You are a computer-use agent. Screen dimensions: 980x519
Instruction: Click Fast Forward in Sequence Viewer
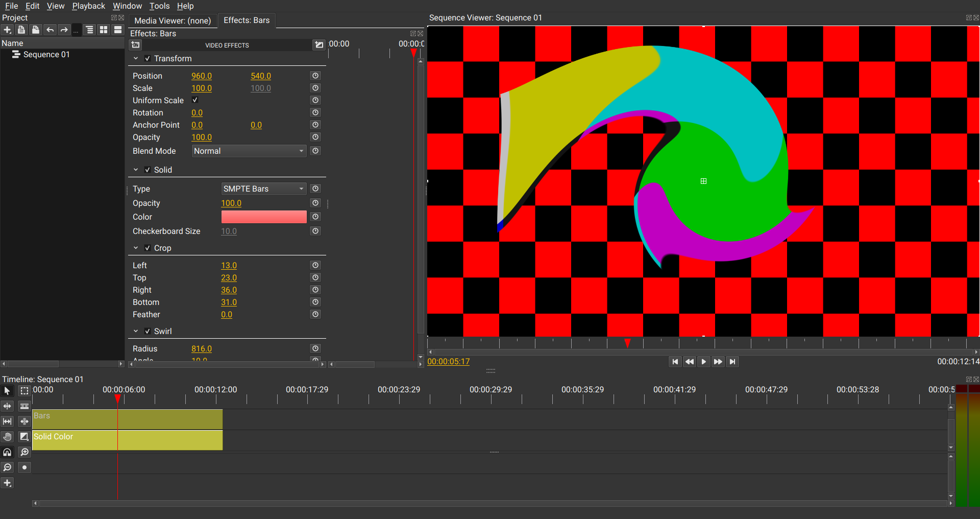coord(718,362)
